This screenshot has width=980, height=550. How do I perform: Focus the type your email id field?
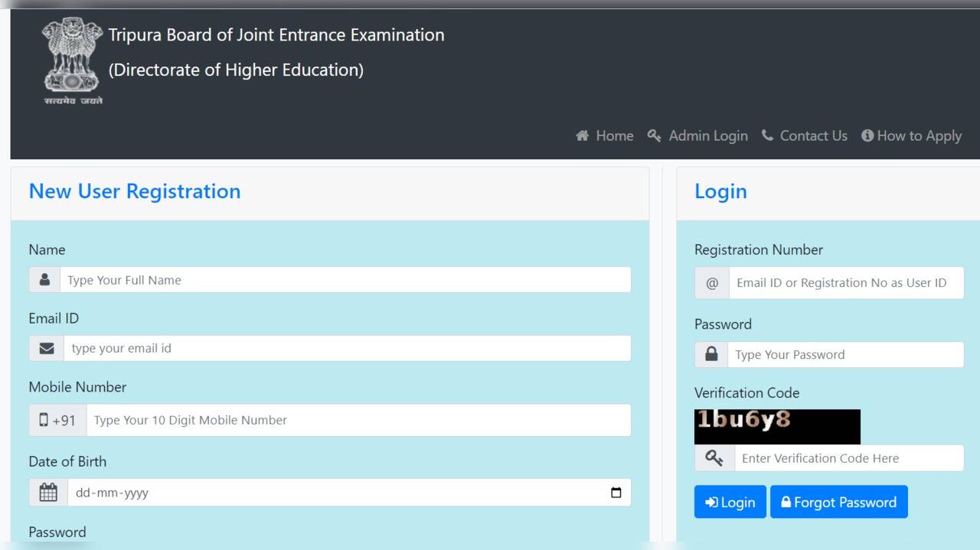coord(348,348)
